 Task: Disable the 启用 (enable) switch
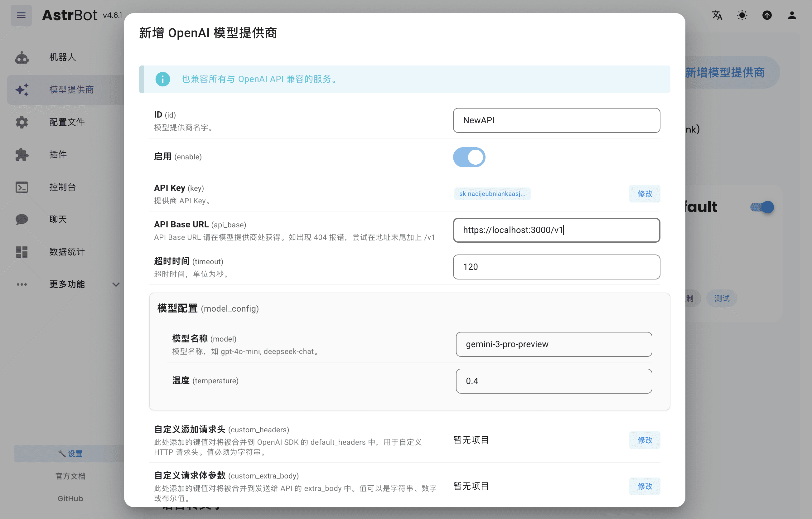coord(469,157)
